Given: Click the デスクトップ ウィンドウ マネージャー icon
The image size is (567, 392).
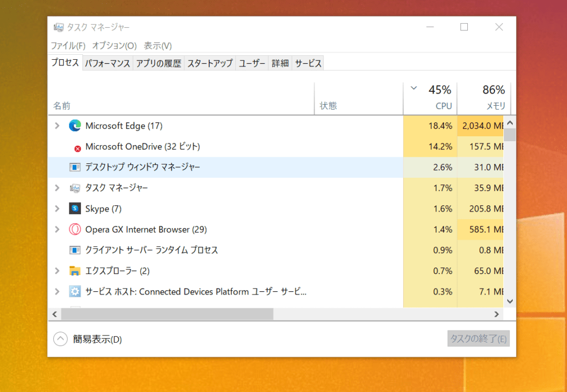Looking at the screenshot, I should pos(75,167).
